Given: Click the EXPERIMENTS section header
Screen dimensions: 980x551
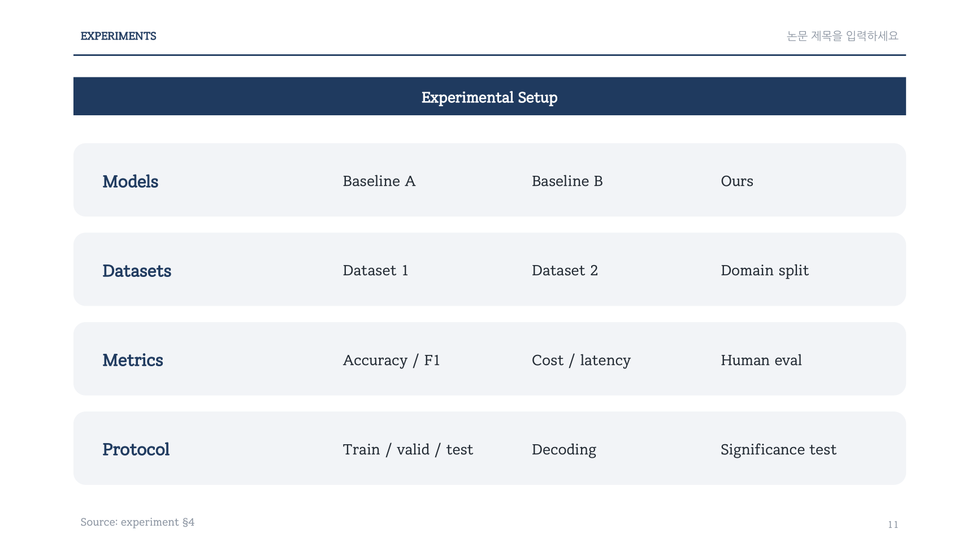Looking at the screenshot, I should (118, 36).
